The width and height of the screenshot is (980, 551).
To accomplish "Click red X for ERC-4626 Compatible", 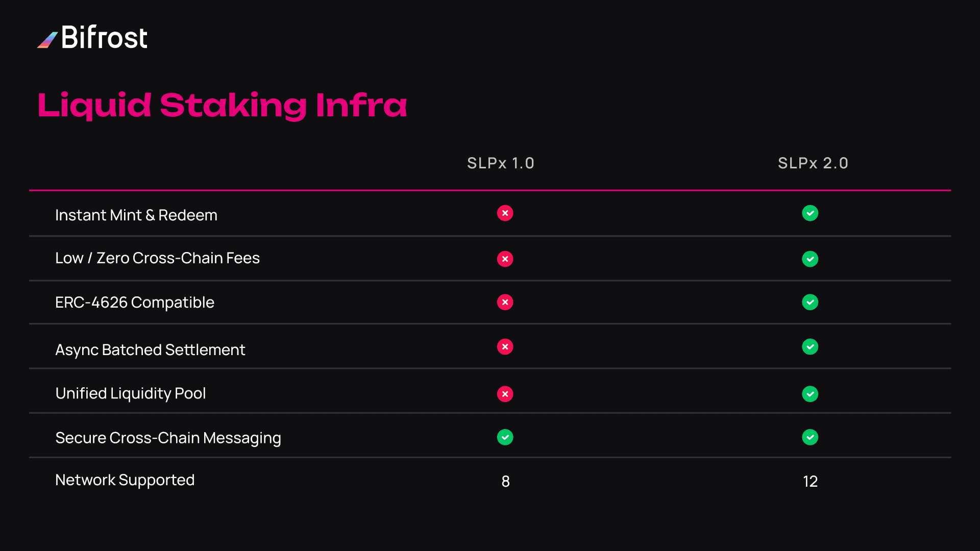I will 505,303.
